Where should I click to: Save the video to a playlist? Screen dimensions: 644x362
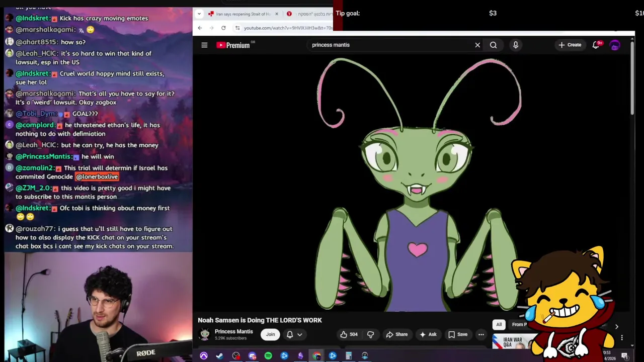tap(457, 334)
